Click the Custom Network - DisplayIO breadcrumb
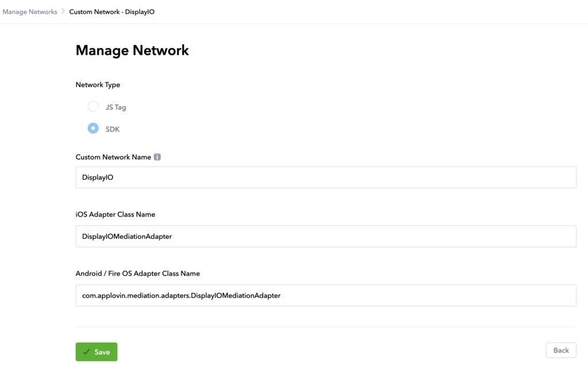 click(x=112, y=11)
